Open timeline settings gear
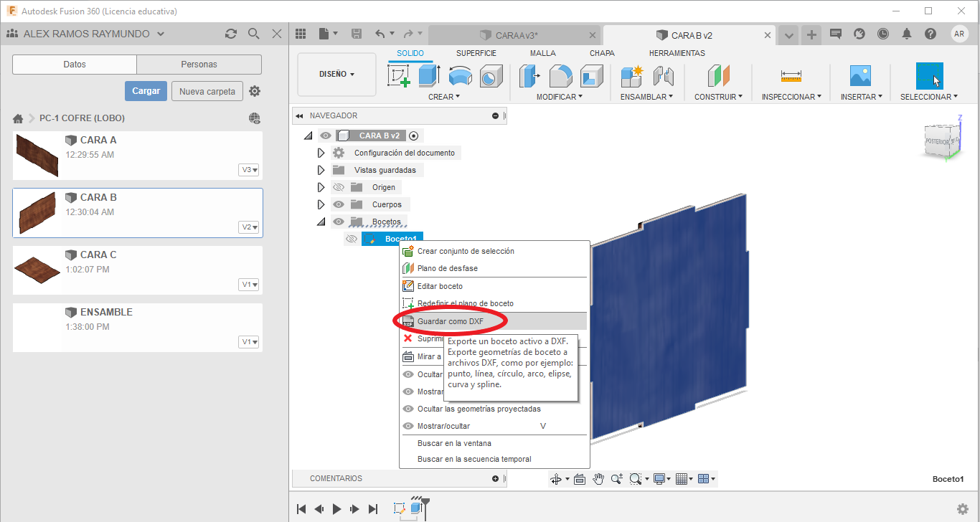 pyautogui.click(x=963, y=509)
